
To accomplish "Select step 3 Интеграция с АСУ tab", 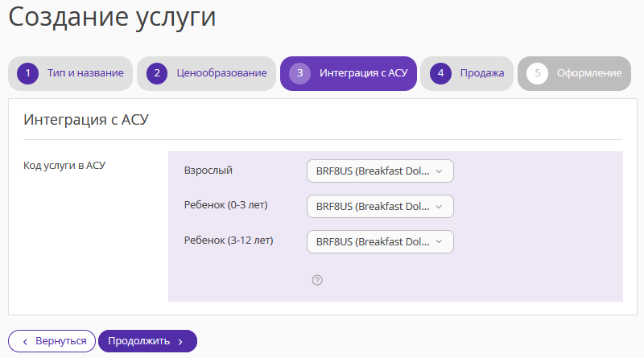I will point(349,73).
